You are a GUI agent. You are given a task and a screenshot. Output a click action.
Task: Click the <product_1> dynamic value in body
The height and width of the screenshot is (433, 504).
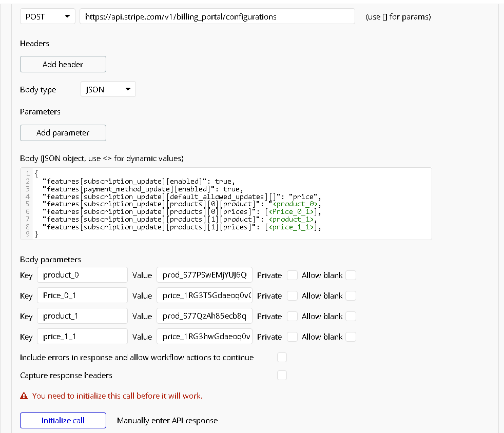point(291,220)
